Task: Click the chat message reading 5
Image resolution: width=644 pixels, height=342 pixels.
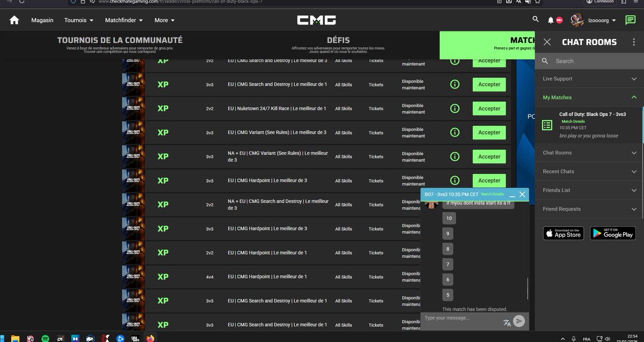Action: (x=448, y=294)
